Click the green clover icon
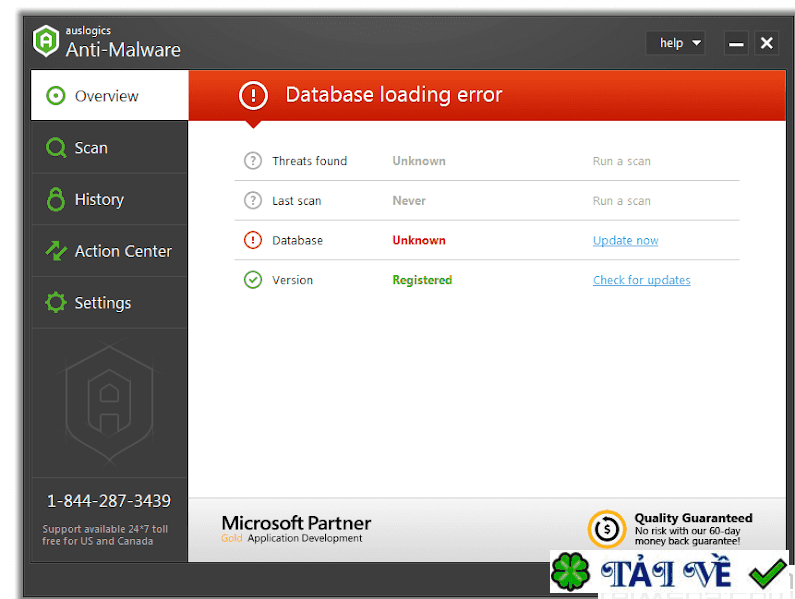Viewport: 795px width, 599px height. click(x=571, y=572)
